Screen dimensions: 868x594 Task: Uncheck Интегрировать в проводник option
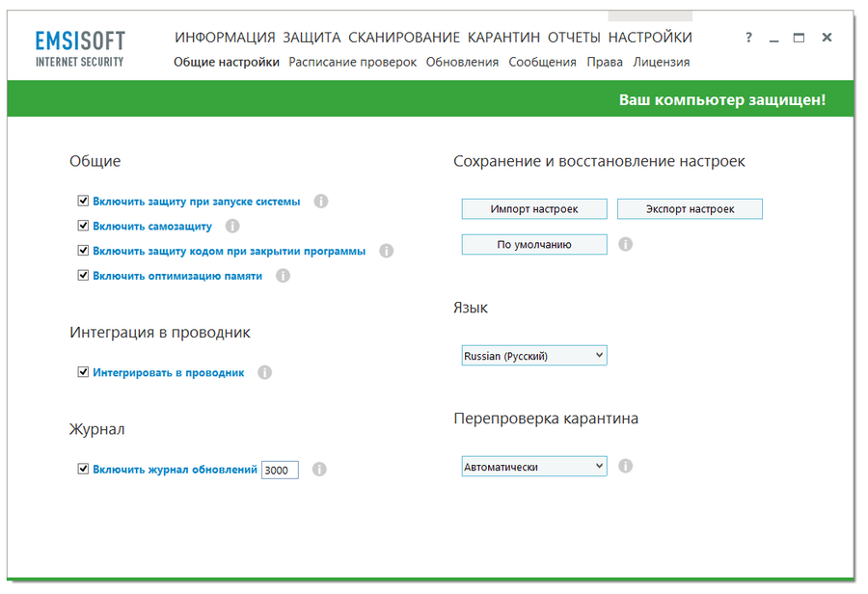pyautogui.click(x=82, y=372)
